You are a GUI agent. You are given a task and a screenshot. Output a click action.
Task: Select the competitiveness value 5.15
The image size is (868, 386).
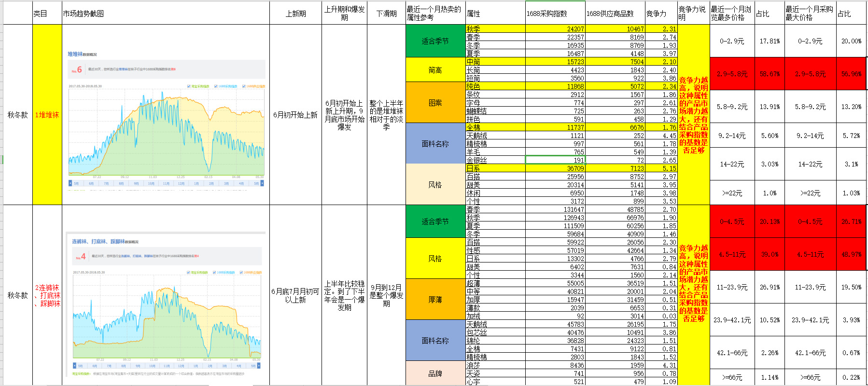coord(661,168)
